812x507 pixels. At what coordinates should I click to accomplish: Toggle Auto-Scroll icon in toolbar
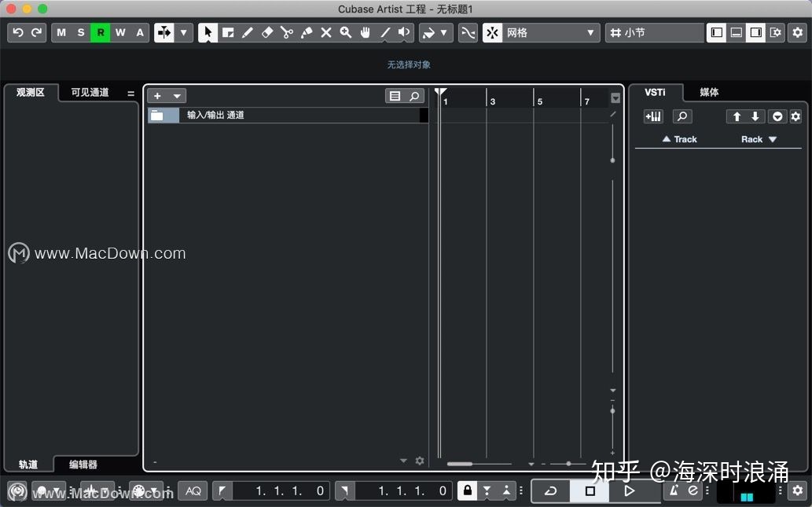click(164, 33)
